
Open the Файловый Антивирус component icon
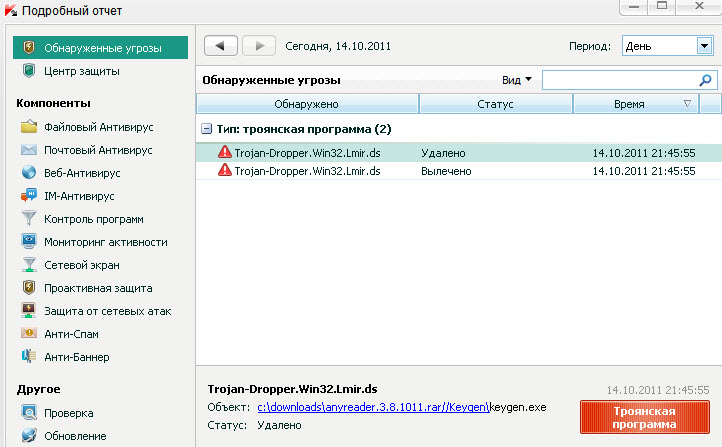29,127
